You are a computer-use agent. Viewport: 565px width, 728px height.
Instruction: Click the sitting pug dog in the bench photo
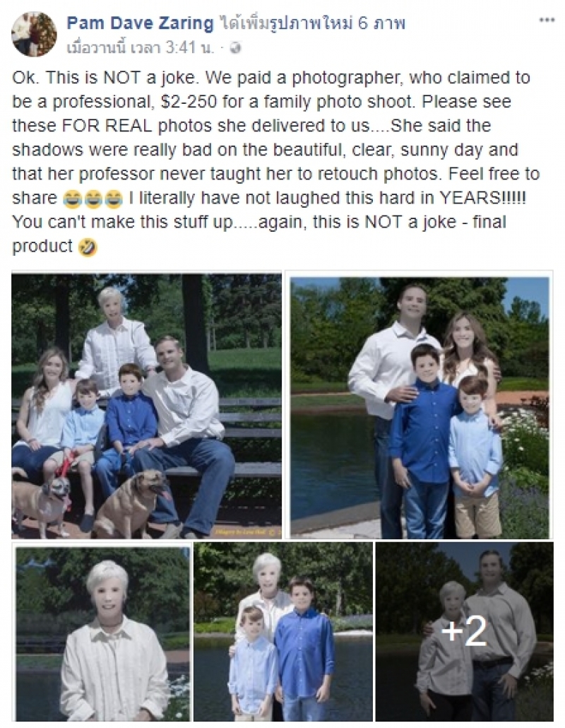pyautogui.click(x=131, y=502)
